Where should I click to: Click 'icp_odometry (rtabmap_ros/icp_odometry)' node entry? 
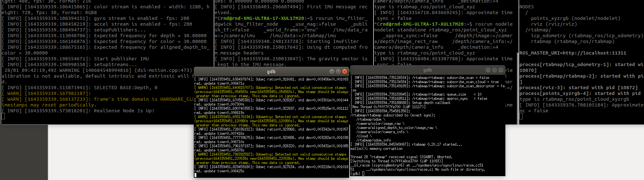(x=587, y=36)
